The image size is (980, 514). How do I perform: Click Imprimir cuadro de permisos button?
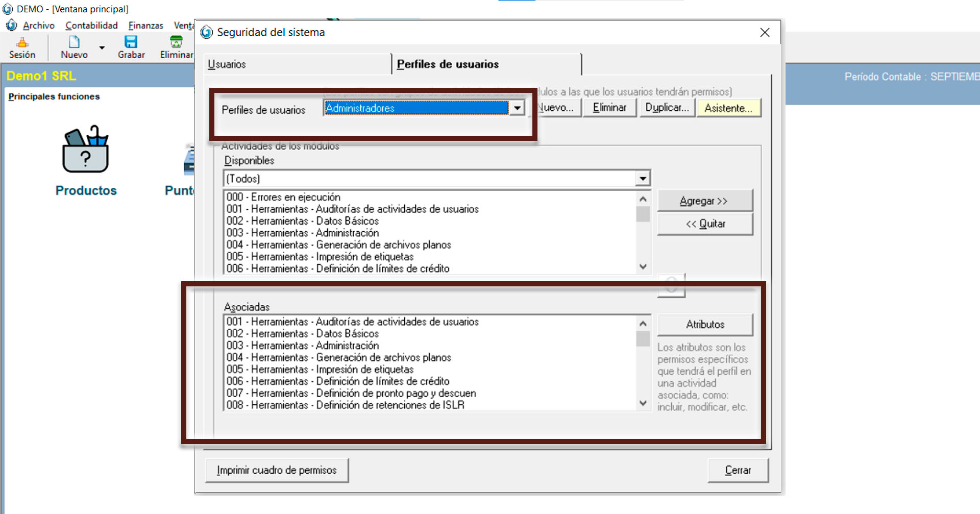point(277,470)
